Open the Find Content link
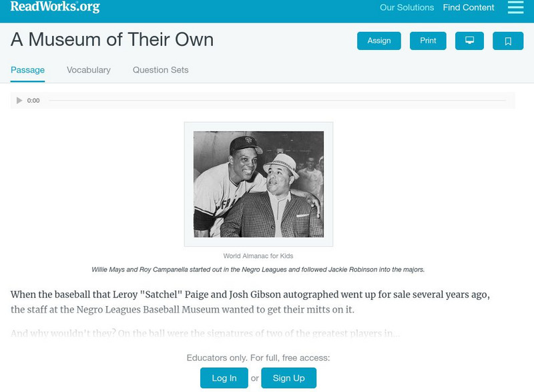 coord(469,8)
